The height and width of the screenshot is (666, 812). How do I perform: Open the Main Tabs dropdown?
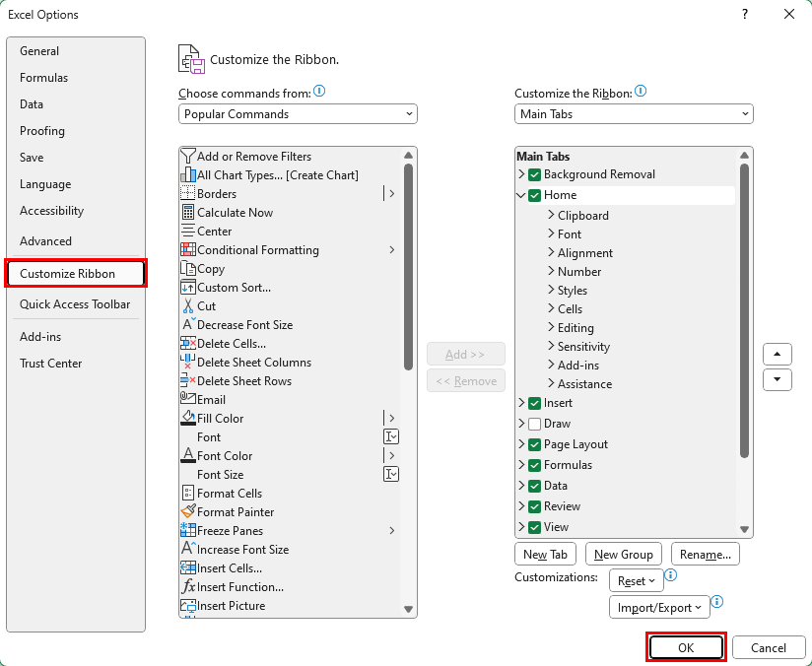click(x=634, y=114)
